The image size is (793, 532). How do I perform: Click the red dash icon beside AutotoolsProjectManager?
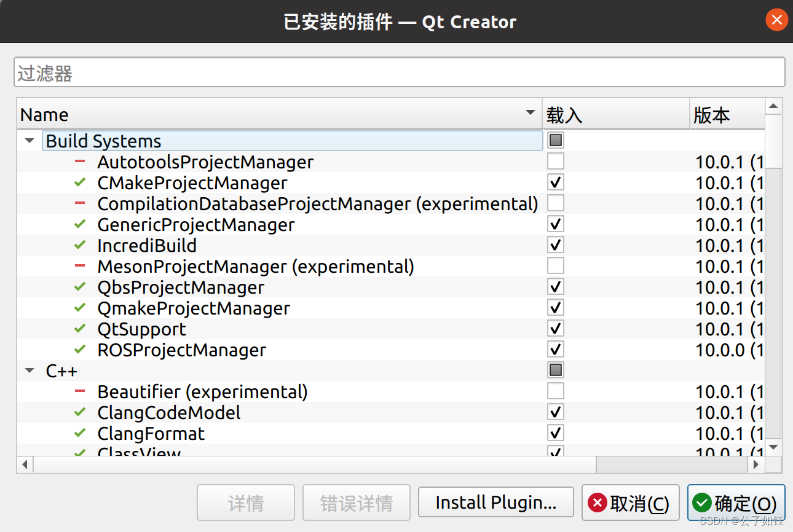pos(79,162)
